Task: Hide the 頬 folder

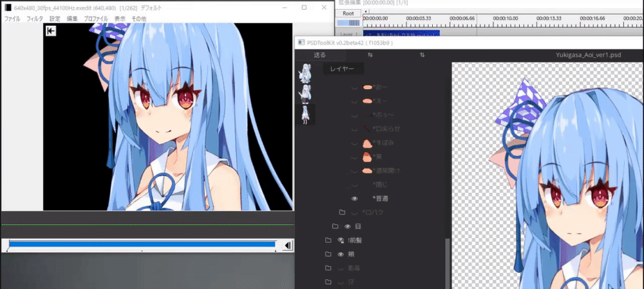Action: [x=340, y=254]
